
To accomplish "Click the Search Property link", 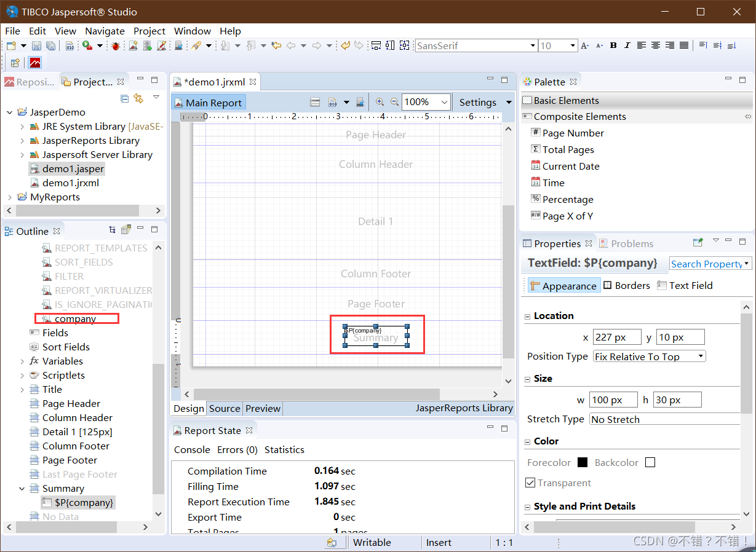I will (707, 264).
